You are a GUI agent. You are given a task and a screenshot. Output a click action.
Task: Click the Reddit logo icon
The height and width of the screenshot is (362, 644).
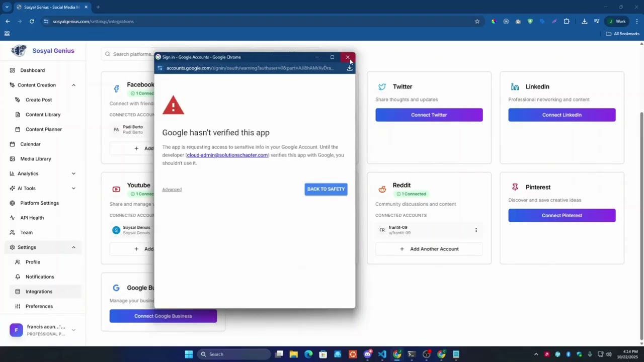[382, 189]
